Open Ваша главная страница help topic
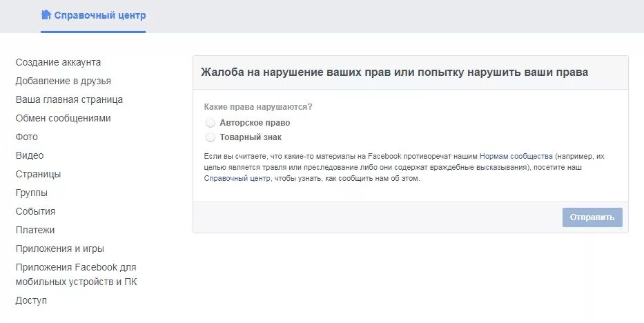Screen dimensions: 644x323 (69, 100)
